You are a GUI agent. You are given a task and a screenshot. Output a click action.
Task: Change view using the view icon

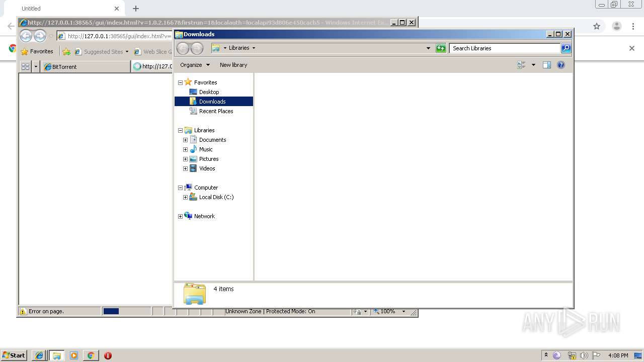click(x=521, y=65)
